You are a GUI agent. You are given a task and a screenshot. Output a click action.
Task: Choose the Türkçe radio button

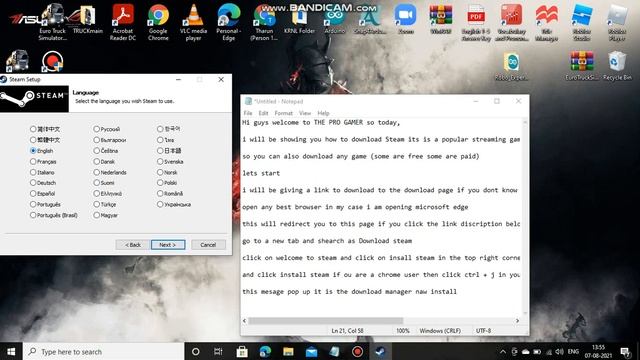(96, 204)
